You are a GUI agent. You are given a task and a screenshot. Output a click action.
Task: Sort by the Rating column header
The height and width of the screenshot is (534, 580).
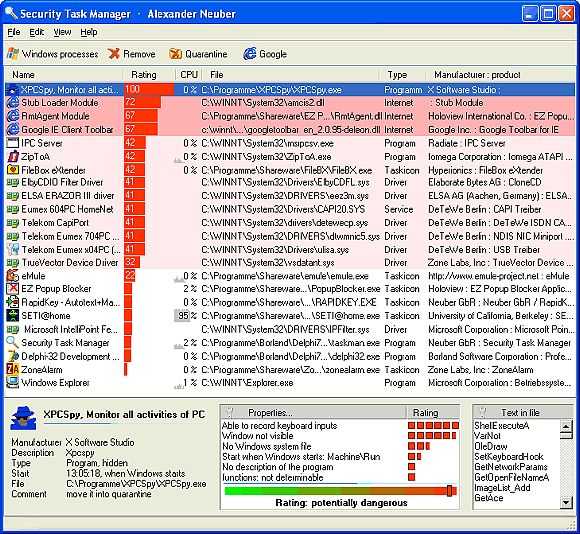tap(148, 75)
